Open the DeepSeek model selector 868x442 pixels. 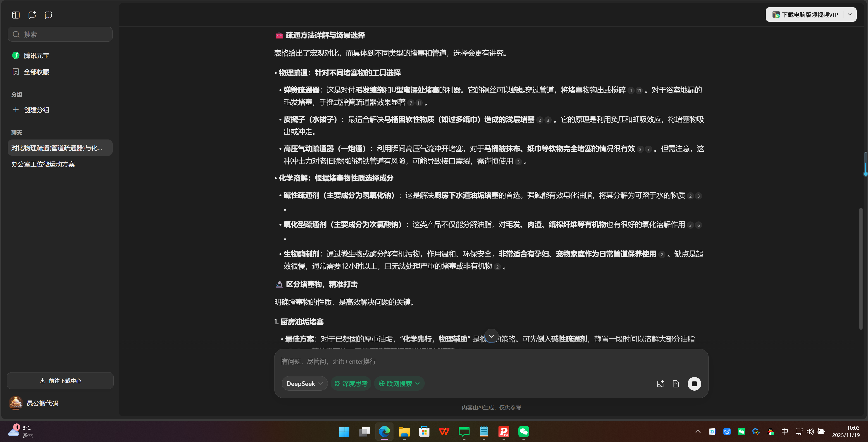pos(304,383)
